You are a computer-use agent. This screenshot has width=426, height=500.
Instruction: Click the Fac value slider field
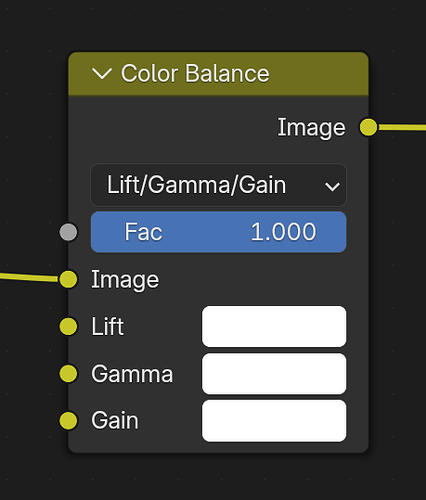(x=218, y=232)
